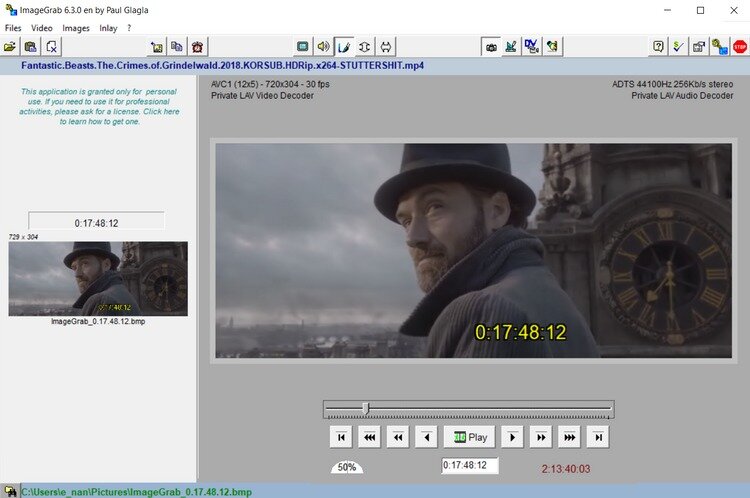Screen dimensions: 750x498
Task: Click the video screen display icon
Action: [302, 47]
